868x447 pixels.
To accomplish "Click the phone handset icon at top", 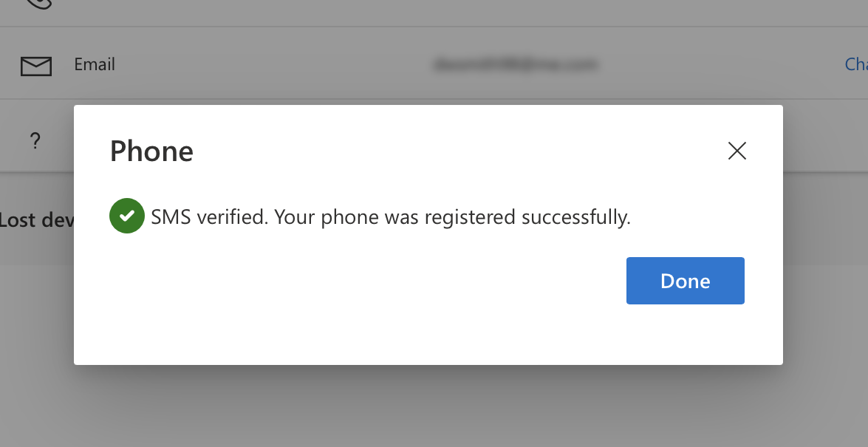I will [37, 3].
